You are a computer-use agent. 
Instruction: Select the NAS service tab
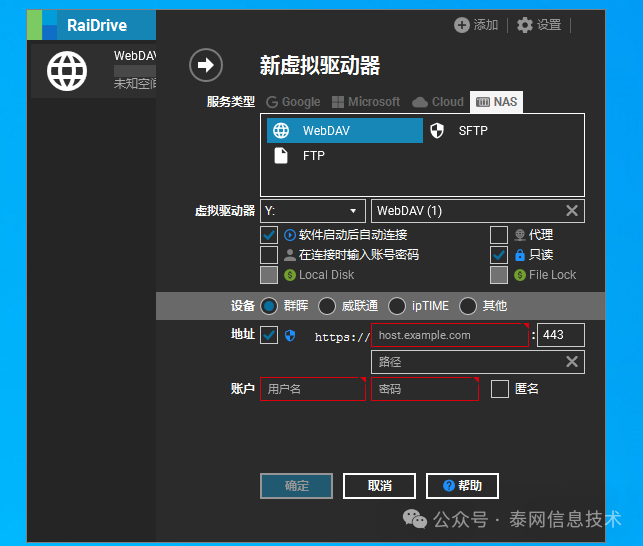tap(496, 102)
